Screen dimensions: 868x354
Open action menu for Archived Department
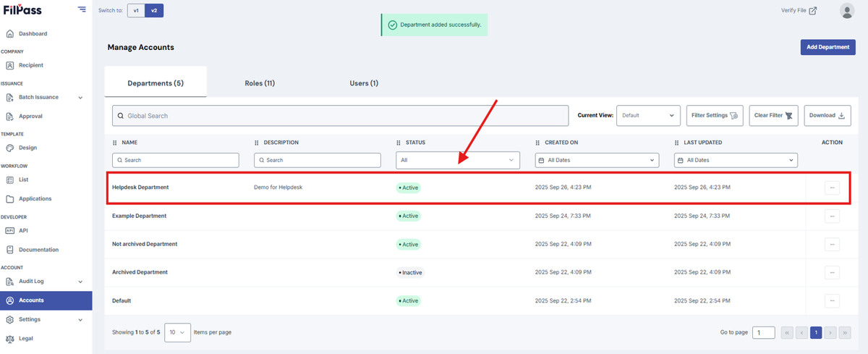(x=832, y=272)
